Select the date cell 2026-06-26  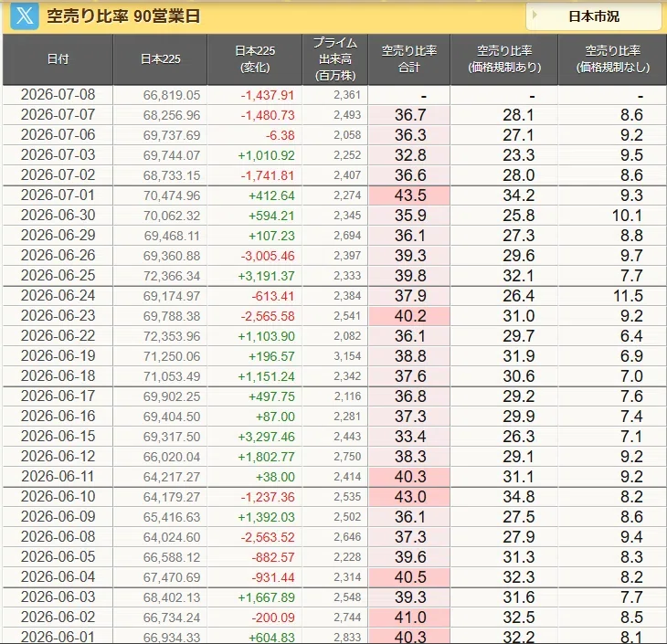pyautogui.click(x=58, y=255)
